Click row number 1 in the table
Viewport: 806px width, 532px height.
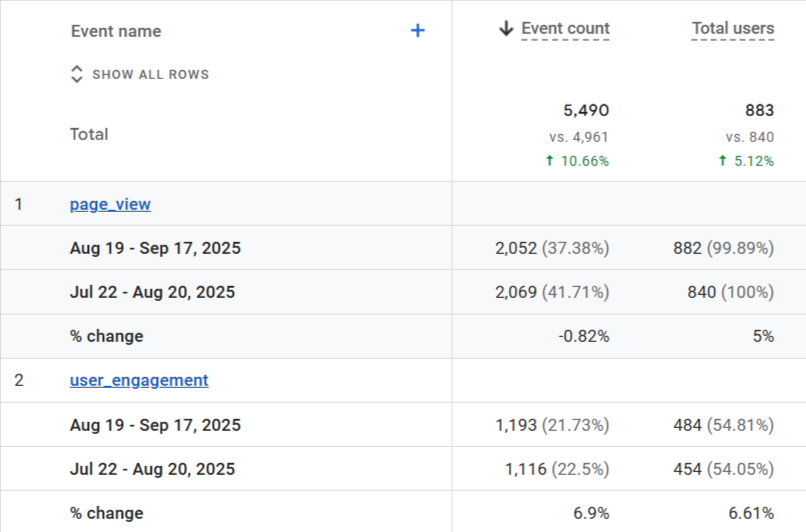click(19, 204)
